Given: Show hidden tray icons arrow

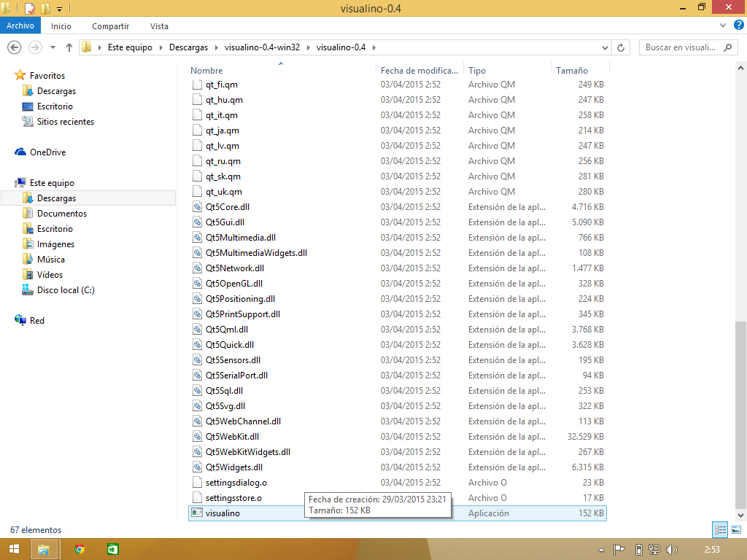Looking at the screenshot, I should 602,550.
